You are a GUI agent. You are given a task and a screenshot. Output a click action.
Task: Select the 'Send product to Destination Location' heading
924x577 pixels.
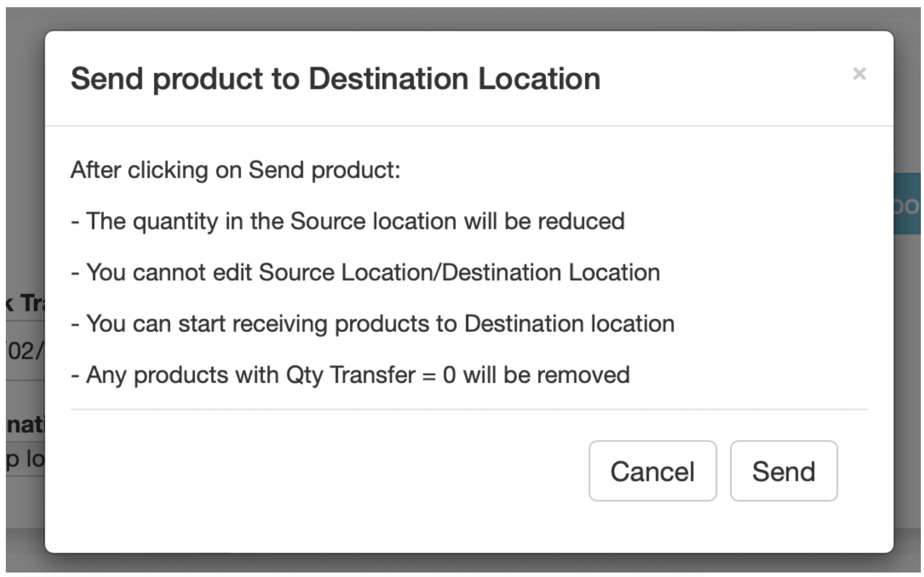(336, 79)
